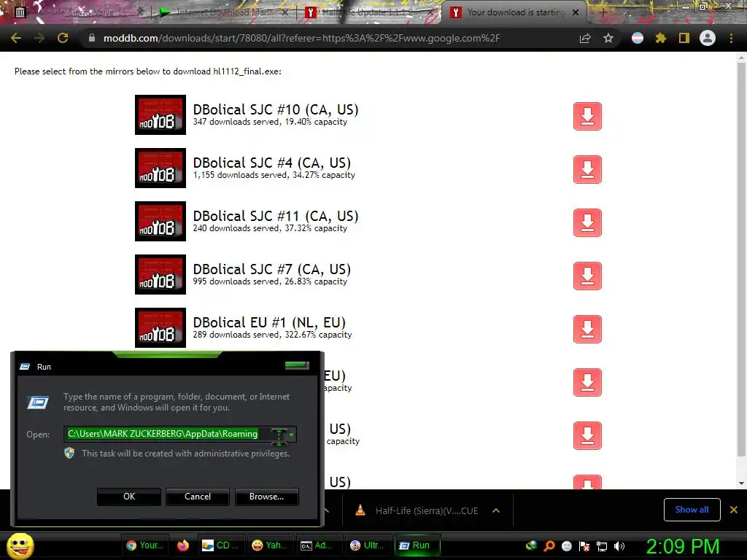Open the DBolical EU #1 (NL, EU) link
The height and width of the screenshot is (560, 747).
(x=269, y=323)
